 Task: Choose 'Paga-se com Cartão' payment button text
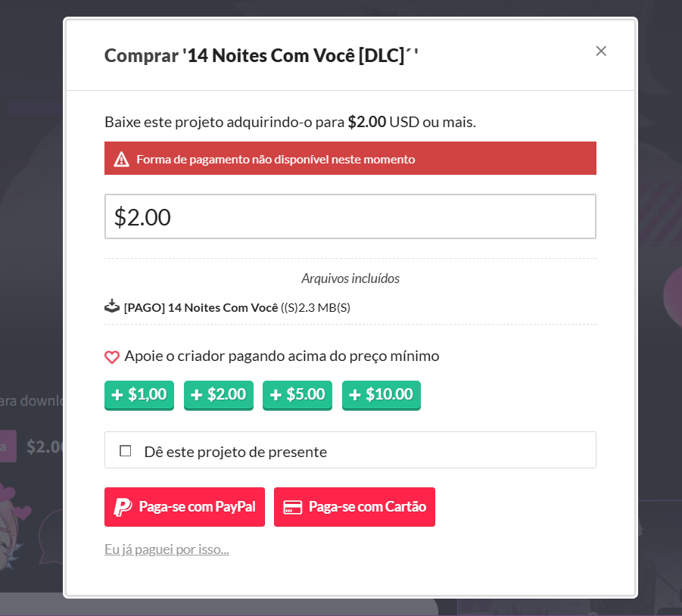(367, 507)
